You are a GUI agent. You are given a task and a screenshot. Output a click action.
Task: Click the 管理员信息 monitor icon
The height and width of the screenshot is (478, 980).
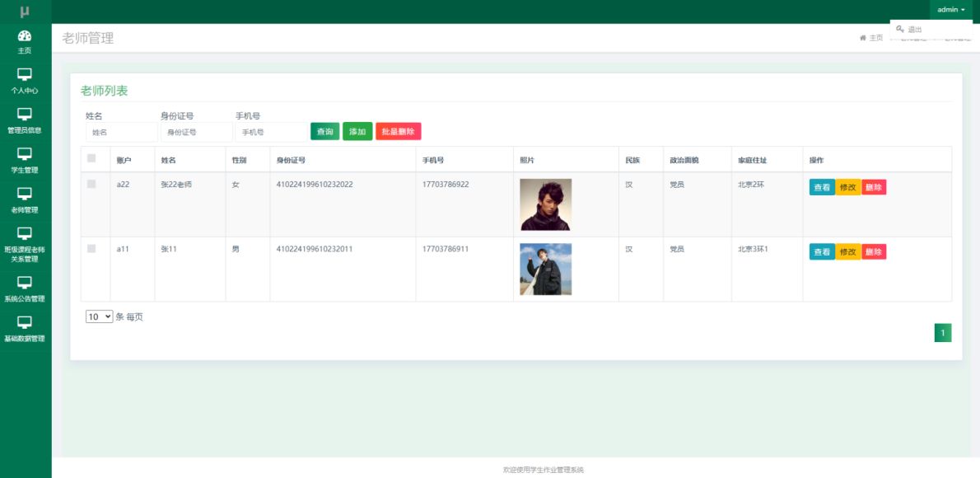pos(25,115)
